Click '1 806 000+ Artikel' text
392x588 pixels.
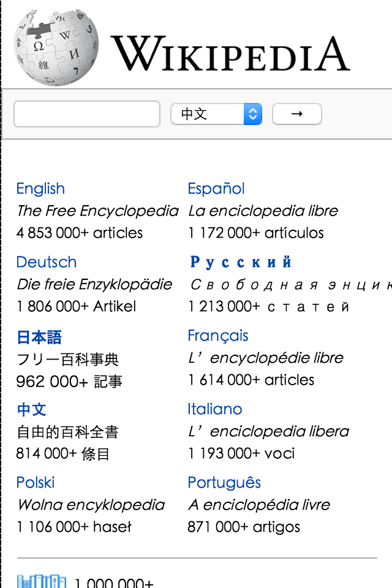76,306
